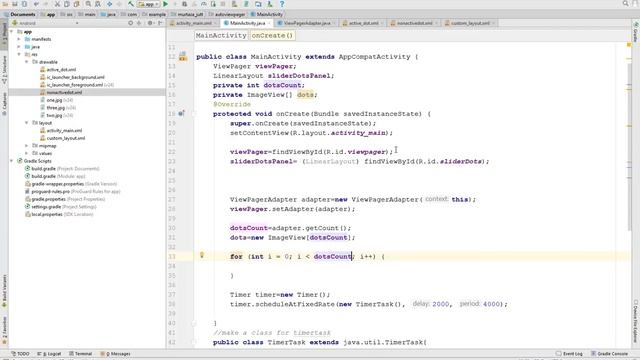The image size is (640, 360).
Task: Open the Messages tool window
Action: pyautogui.click(x=116, y=354)
